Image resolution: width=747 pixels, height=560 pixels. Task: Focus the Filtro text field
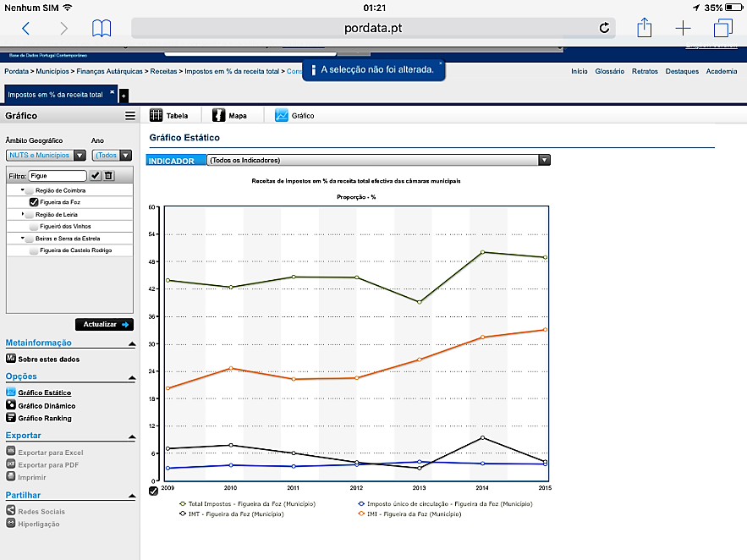point(58,176)
